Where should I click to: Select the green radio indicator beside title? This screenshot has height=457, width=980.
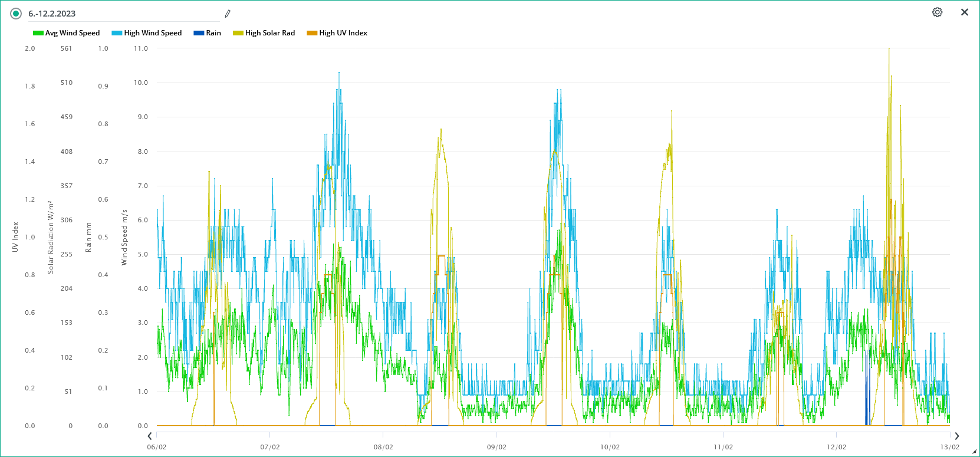16,14
